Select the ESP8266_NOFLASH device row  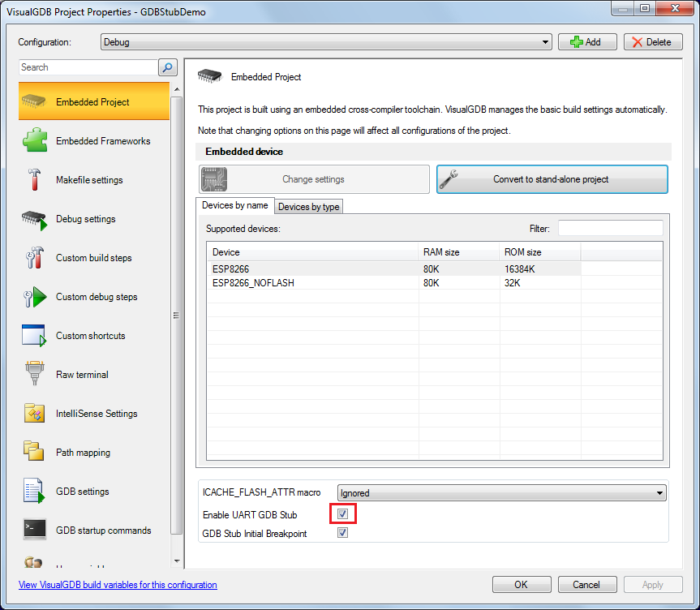point(393,282)
